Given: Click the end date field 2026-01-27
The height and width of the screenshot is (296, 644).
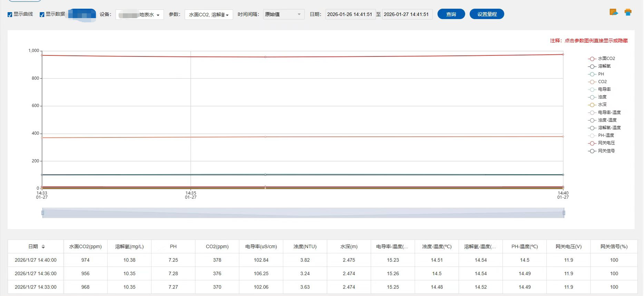Looking at the screenshot, I should tap(407, 14).
